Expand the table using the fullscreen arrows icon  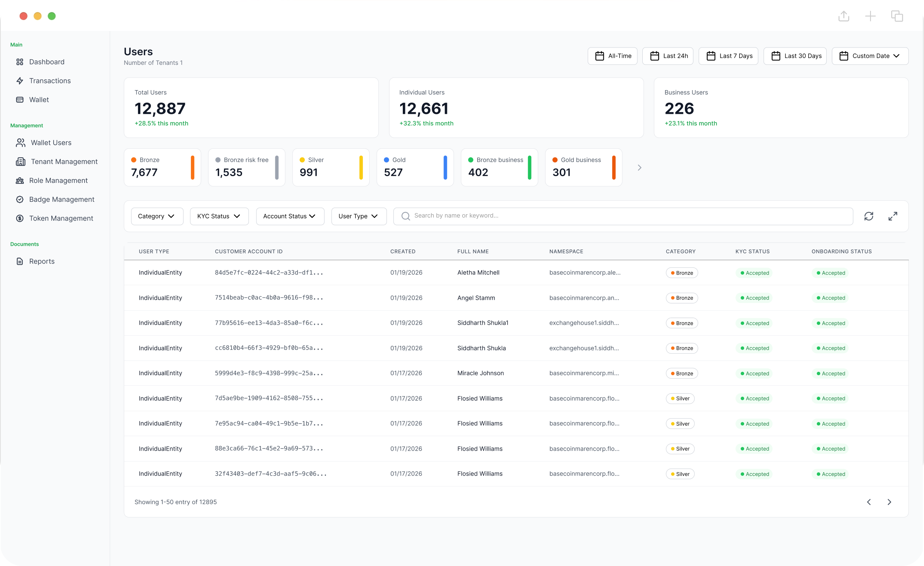pos(893,216)
